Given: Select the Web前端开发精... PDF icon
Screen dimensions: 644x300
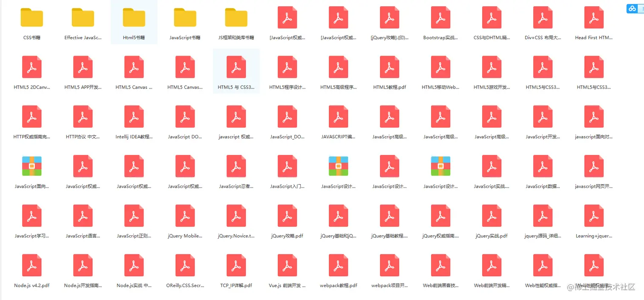Looking at the screenshot, I should (x=492, y=265).
